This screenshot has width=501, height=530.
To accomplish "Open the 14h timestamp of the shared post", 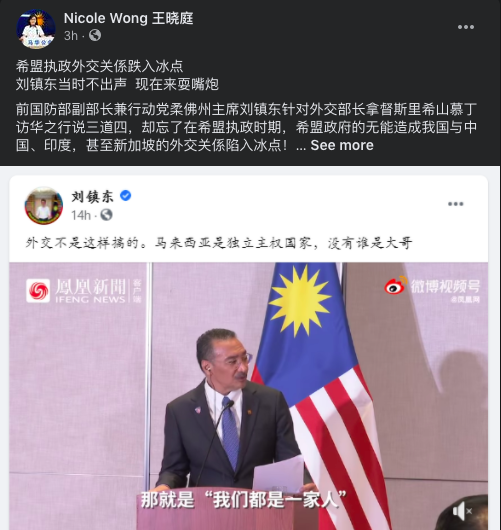I will (x=81, y=215).
